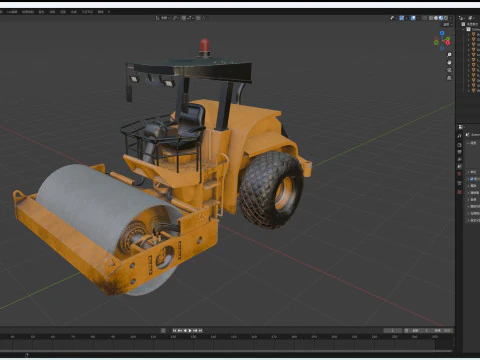Toggle viewport overlays on or off
This screenshot has width=480, height=360.
pos(413,18)
